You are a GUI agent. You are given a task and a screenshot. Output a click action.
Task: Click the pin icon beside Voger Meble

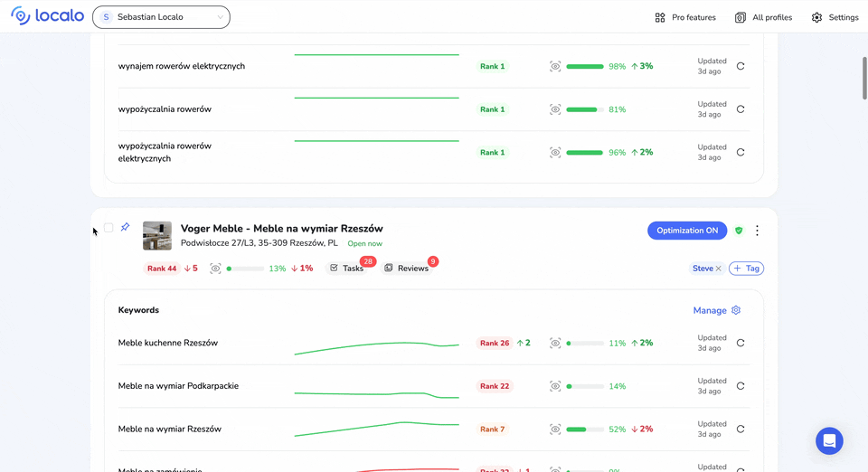[126, 227]
